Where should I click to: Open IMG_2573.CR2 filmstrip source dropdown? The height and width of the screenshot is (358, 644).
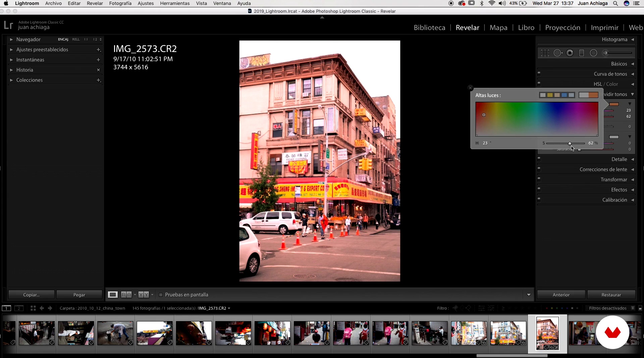click(214, 308)
